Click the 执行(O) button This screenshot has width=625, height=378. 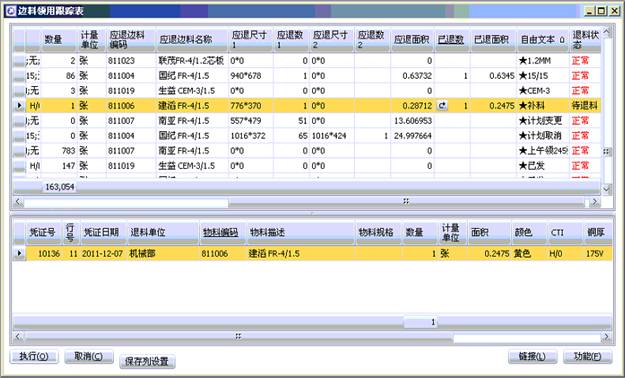[34, 356]
